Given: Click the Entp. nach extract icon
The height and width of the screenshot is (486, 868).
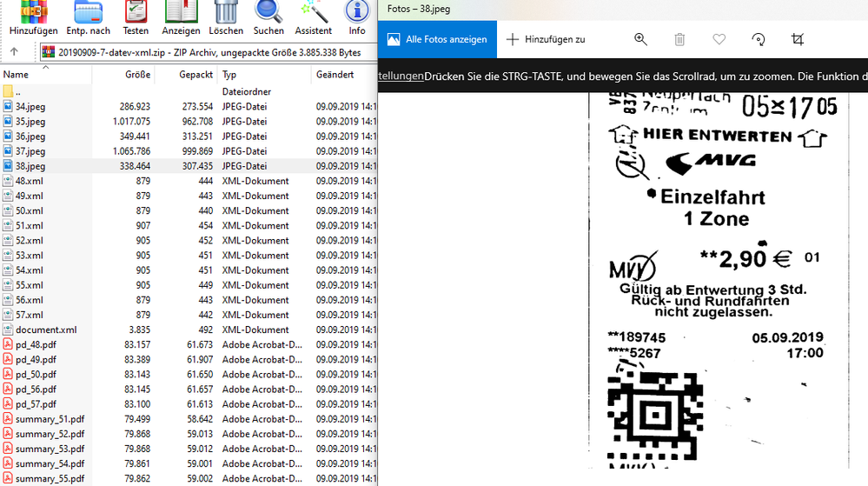Looking at the screenshot, I should click(x=88, y=17).
